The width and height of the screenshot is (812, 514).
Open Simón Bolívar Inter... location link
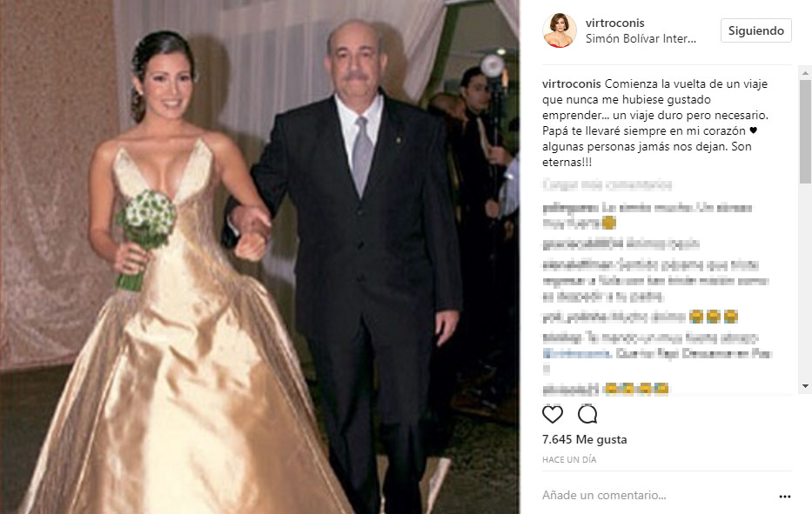click(x=641, y=39)
